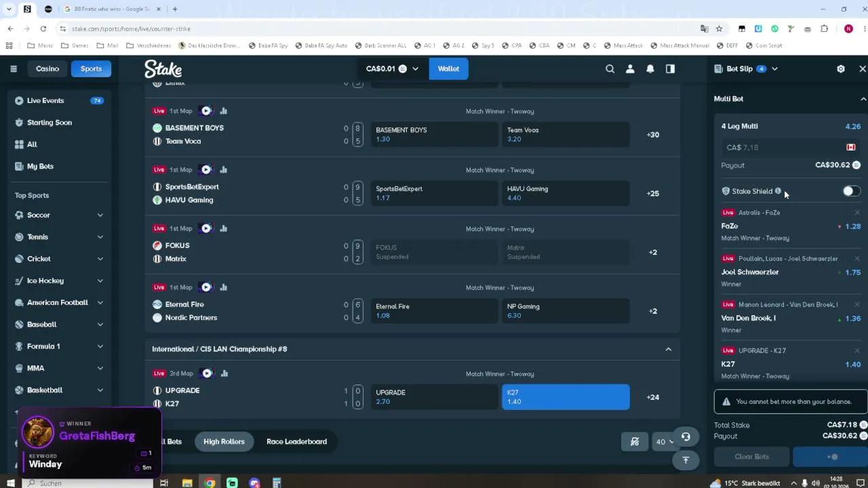Open the odds format settings icon

(x=635, y=441)
